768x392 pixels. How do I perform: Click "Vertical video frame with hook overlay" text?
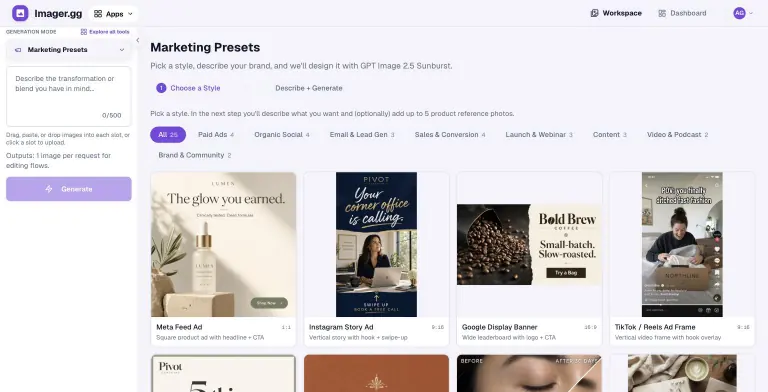click(x=668, y=338)
